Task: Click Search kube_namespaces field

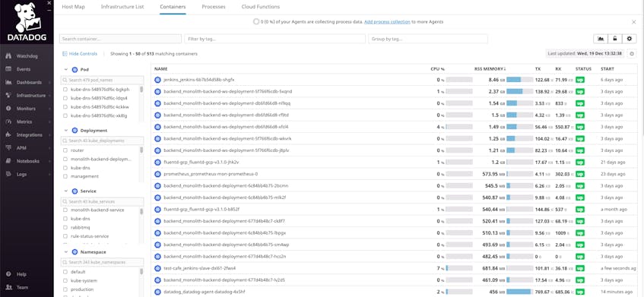Action: click(103, 262)
